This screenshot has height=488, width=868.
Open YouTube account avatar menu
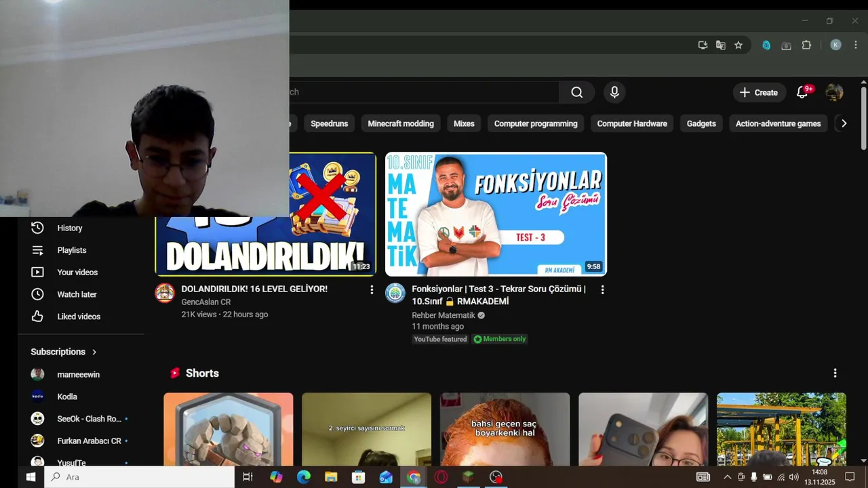[834, 92]
